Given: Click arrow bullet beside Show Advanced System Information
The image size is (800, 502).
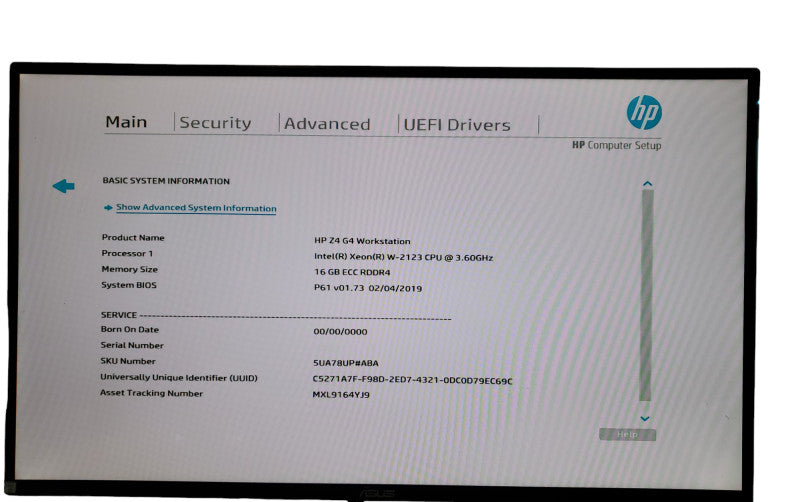Looking at the screenshot, I should point(108,208).
